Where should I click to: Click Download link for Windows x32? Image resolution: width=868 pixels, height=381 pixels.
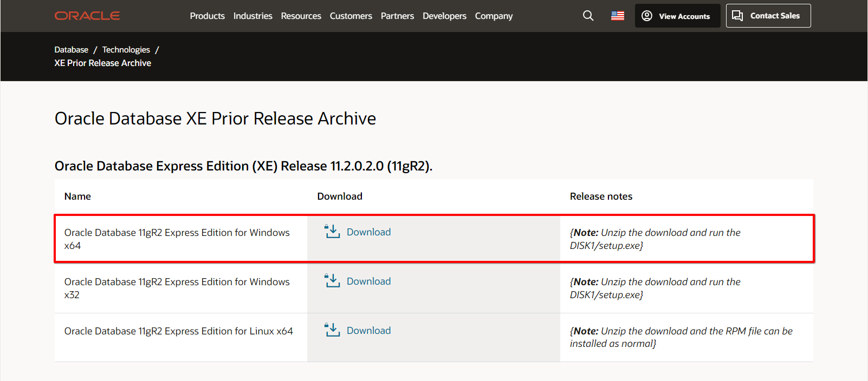[368, 281]
